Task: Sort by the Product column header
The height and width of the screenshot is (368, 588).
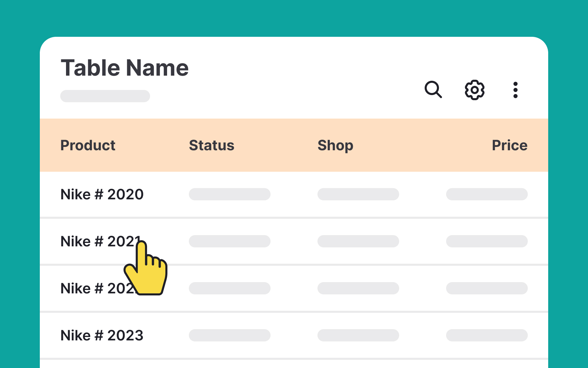Action: click(88, 145)
